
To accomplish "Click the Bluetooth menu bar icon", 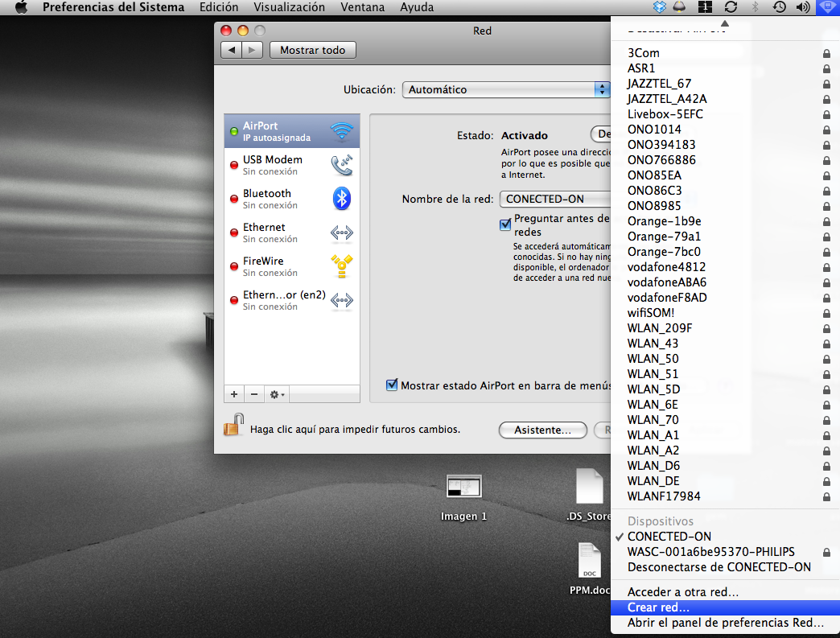I will point(755,7).
